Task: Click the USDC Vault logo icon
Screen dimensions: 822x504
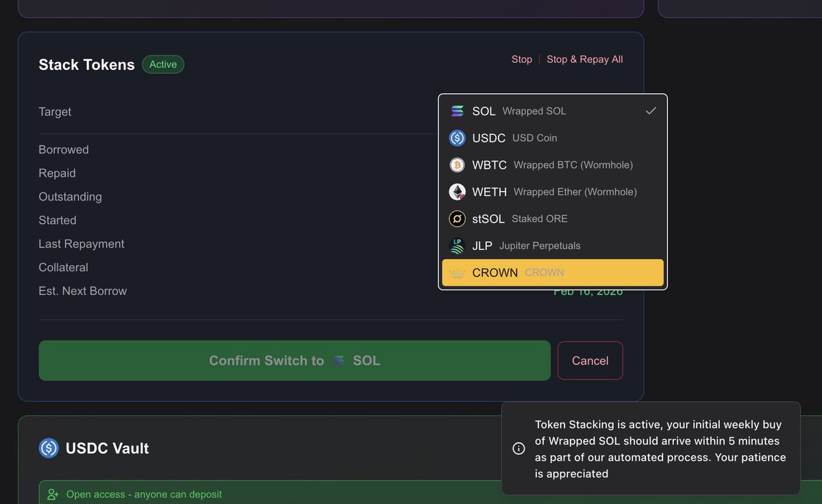Action: (49, 449)
